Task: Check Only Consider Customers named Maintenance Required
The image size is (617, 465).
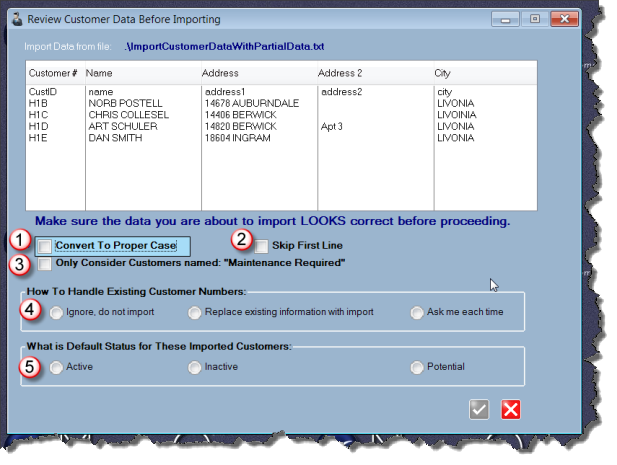Action: pos(44,264)
